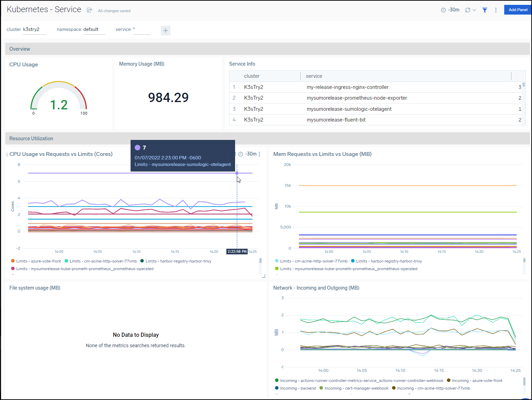The width and height of the screenshot is (532, 400).
Task: Sort Service Info by cluster column
Action: tap(252, 76)
